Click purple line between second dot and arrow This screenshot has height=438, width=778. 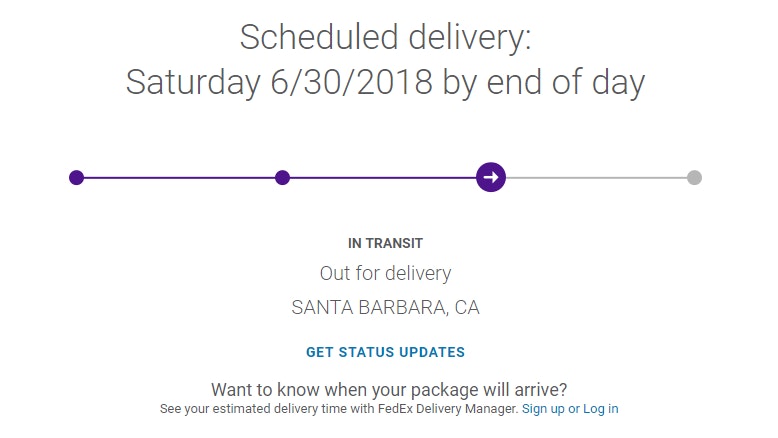[380, 178]
